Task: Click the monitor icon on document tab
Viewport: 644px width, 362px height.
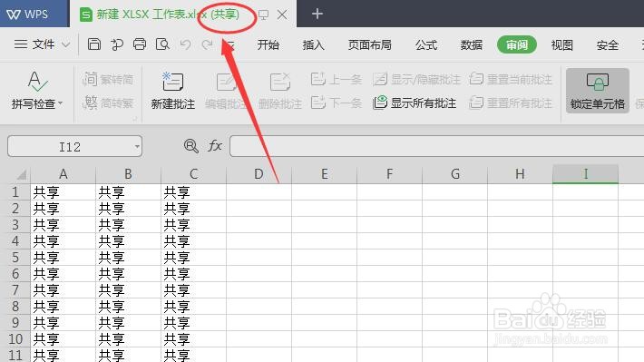Action: pyautogui.click(x=263, y=15)
